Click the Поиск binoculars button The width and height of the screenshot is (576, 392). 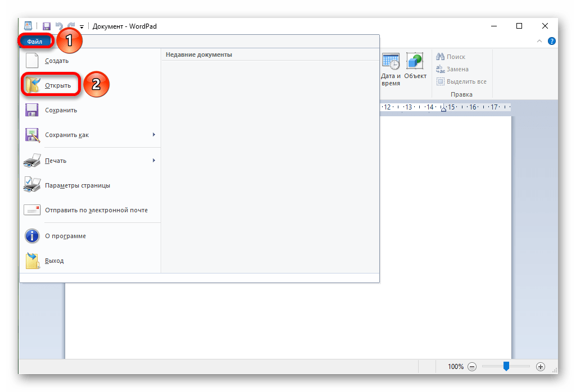(451, 57)
